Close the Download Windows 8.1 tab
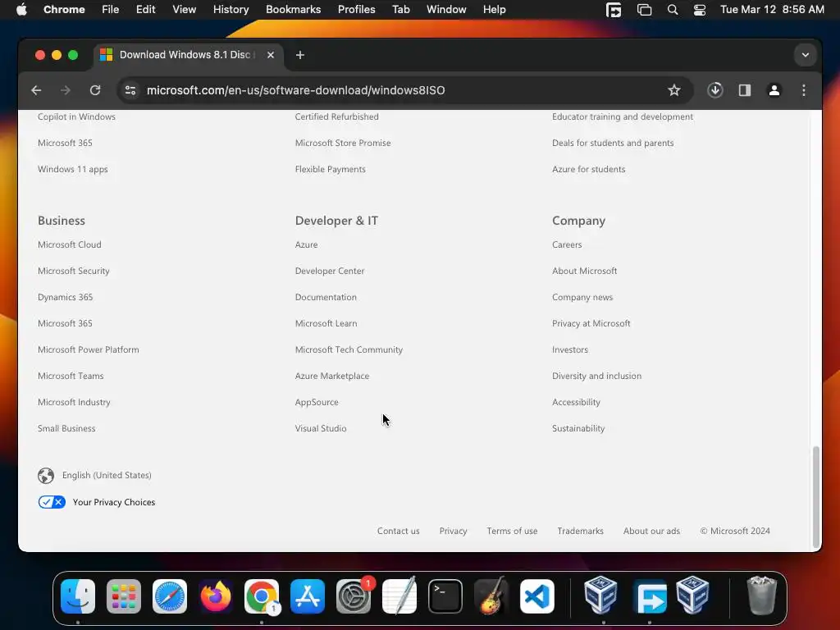 coord(271,55)
